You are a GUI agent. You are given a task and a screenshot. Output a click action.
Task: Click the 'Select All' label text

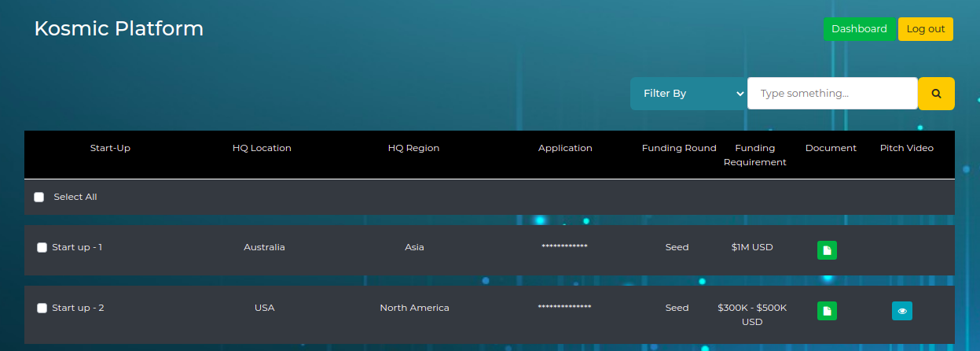[x=75, y=197]
